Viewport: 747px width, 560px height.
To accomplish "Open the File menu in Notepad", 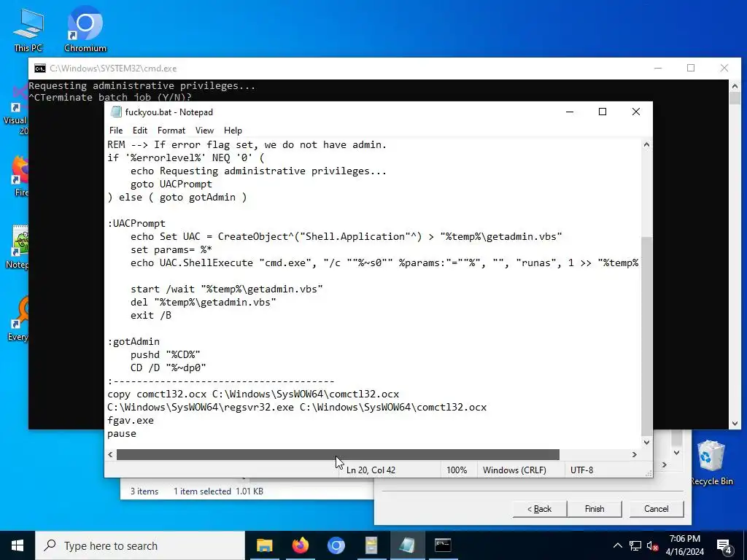I will click(116, 131).
